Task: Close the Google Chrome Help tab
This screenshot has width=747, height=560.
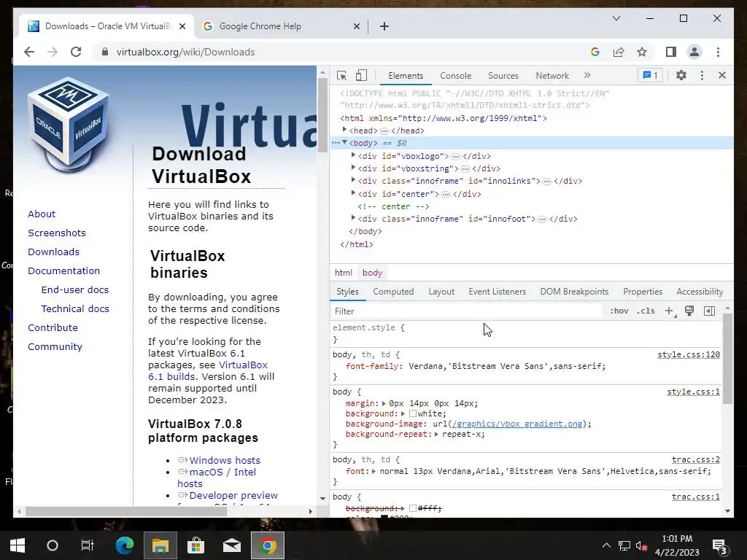Action: pos(356,26)
